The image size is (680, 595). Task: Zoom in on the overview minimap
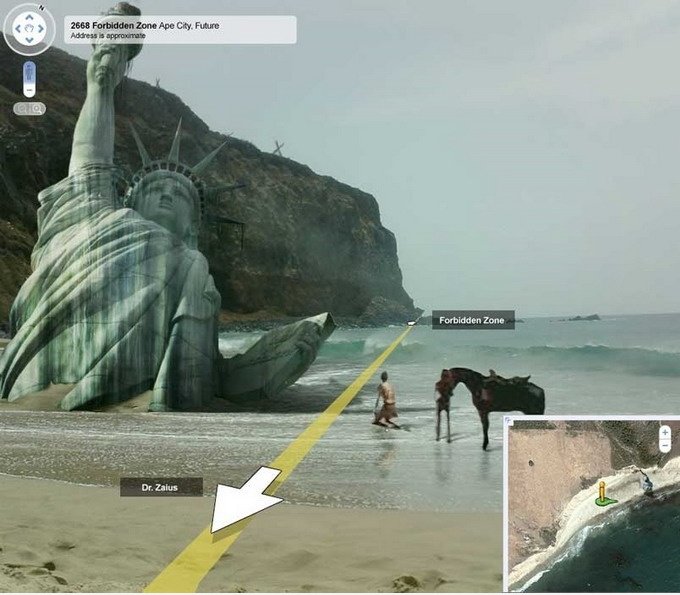coord(665,432)
